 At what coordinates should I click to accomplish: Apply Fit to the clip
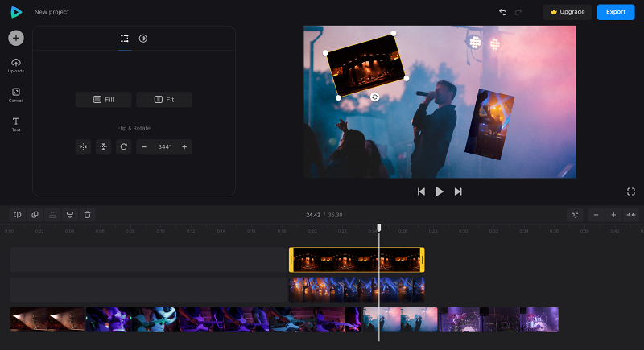164,100
